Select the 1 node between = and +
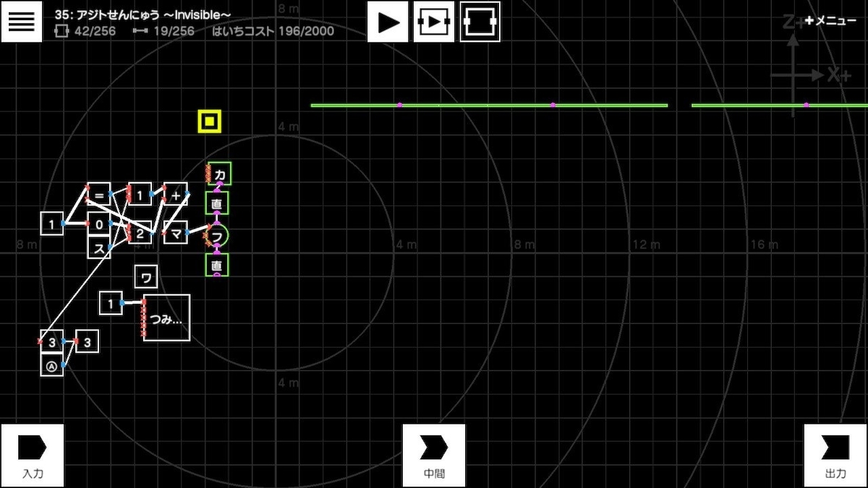 click(x=140, y=194)
